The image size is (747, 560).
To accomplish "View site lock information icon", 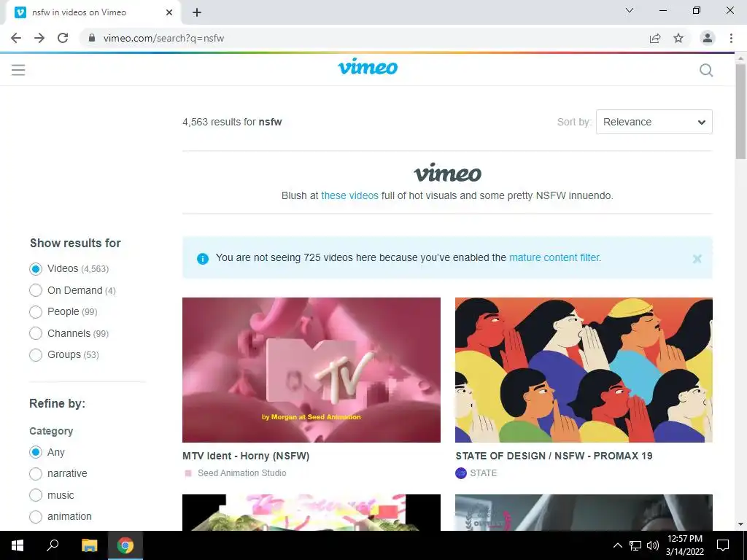I will pyautogui.click(x=92, y=38).
